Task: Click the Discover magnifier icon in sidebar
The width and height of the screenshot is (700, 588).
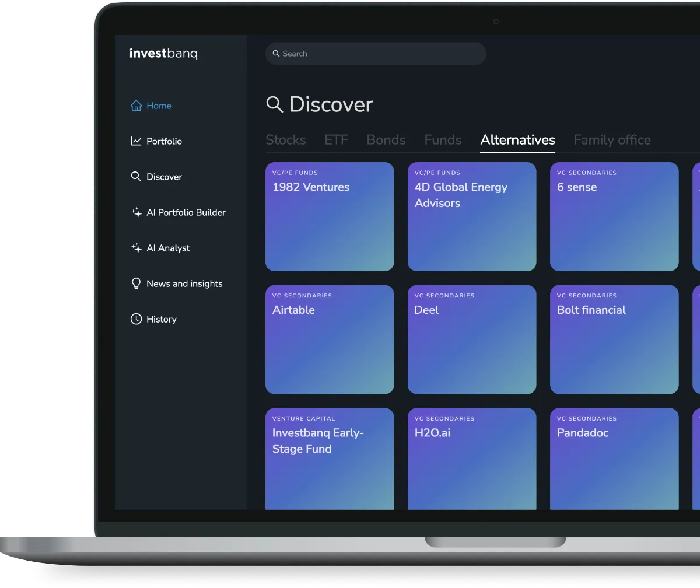Action: (x=136, y=177)
